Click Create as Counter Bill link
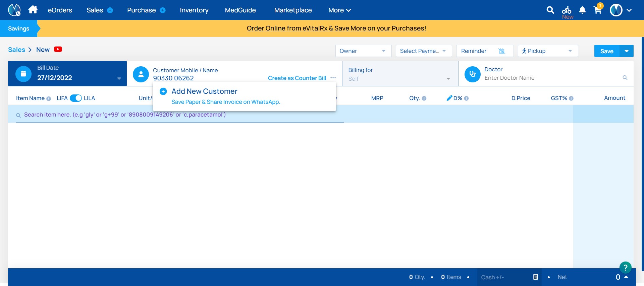Screen dimensions: 644x286 [297, 78]
